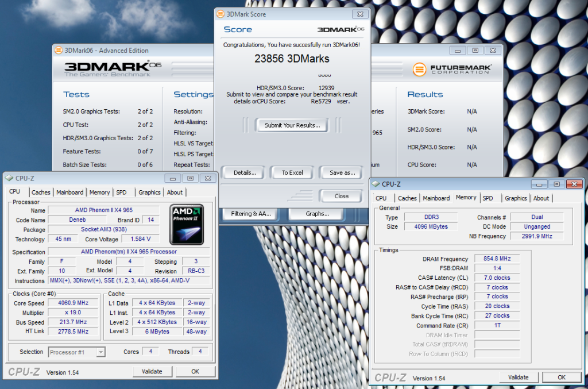Click the 3DMark06 icon in the Advanced Edition title bar

(59, 50)
